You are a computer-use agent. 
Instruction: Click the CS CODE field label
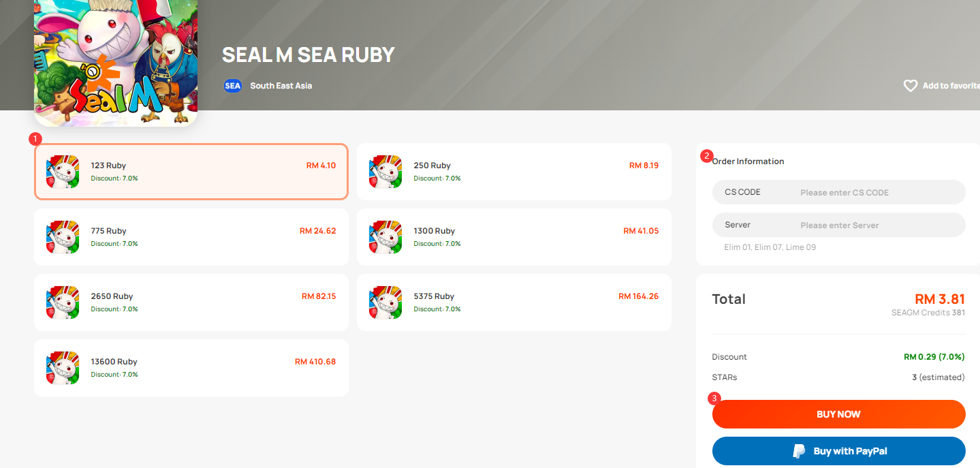click(x=742, y=192)
